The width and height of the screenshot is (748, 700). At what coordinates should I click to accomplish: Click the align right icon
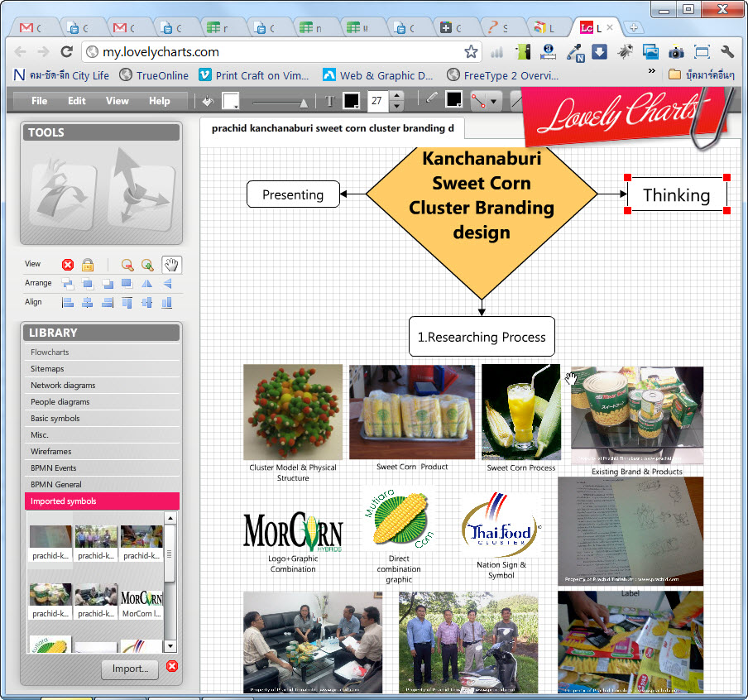[108, 303]
